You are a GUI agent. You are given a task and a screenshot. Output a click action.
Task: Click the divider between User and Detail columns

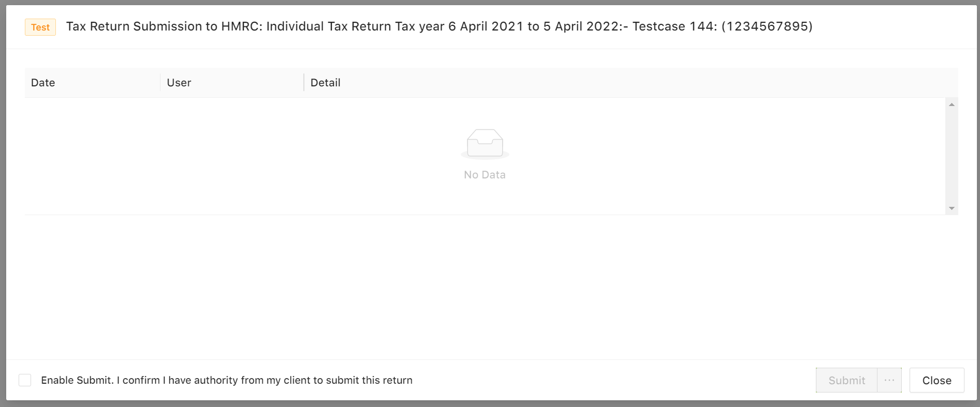304,83
